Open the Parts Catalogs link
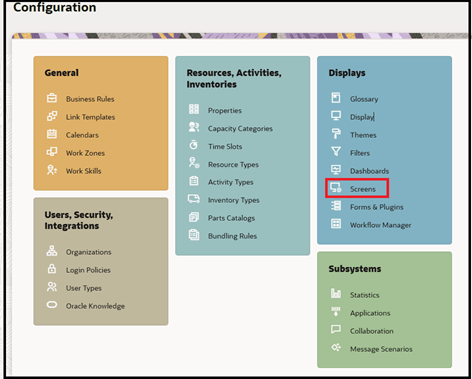Screen dimensions: 472x379 point(231,218)
